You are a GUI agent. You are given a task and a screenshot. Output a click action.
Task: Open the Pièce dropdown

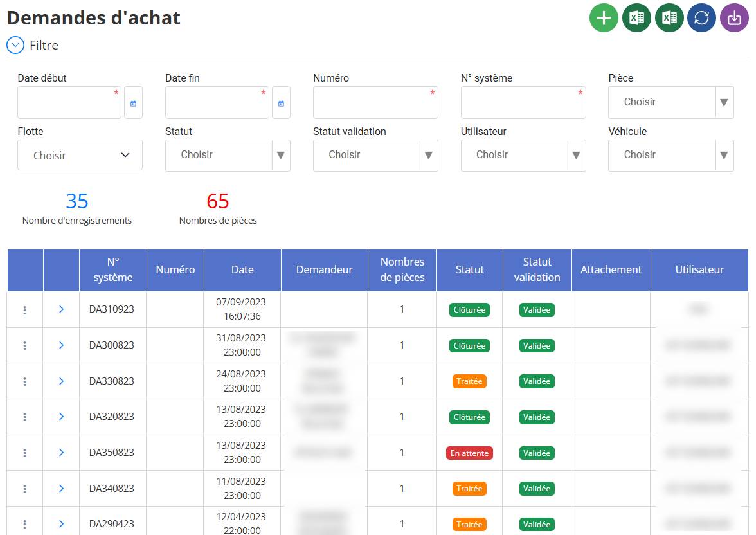tap(670, 103)
